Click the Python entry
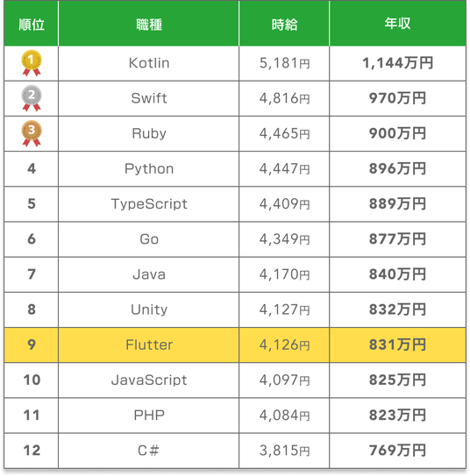The height and width of the screenshot is (476, 470). point(149,169)
